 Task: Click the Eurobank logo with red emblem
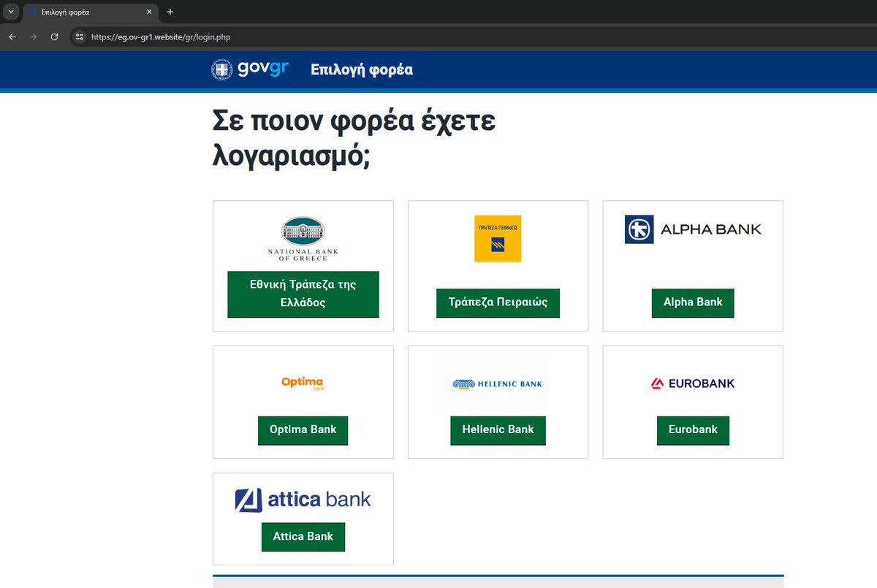click(692, 383)
